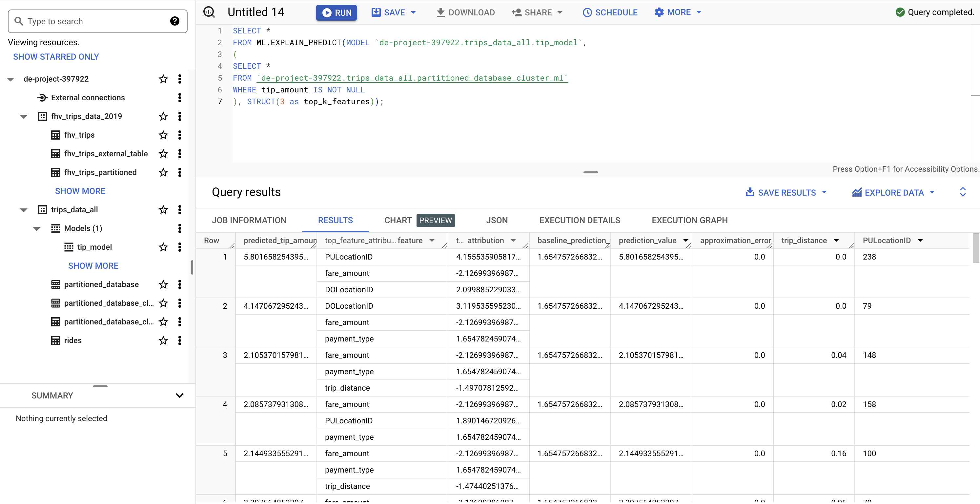980x504 pixels.
Task: Click the Query completed status icon
Action: click(900, 12)
